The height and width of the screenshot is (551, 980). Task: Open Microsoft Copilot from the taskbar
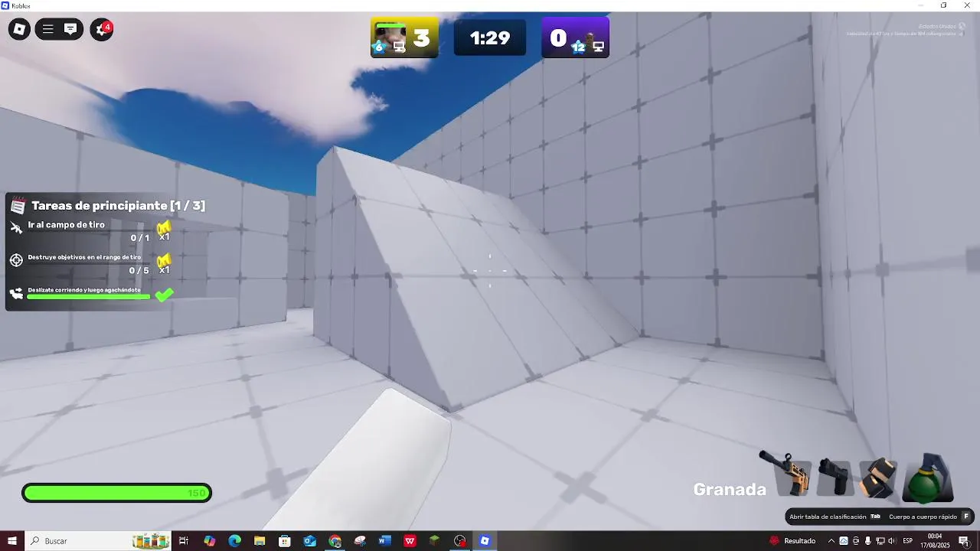[210, 541]
